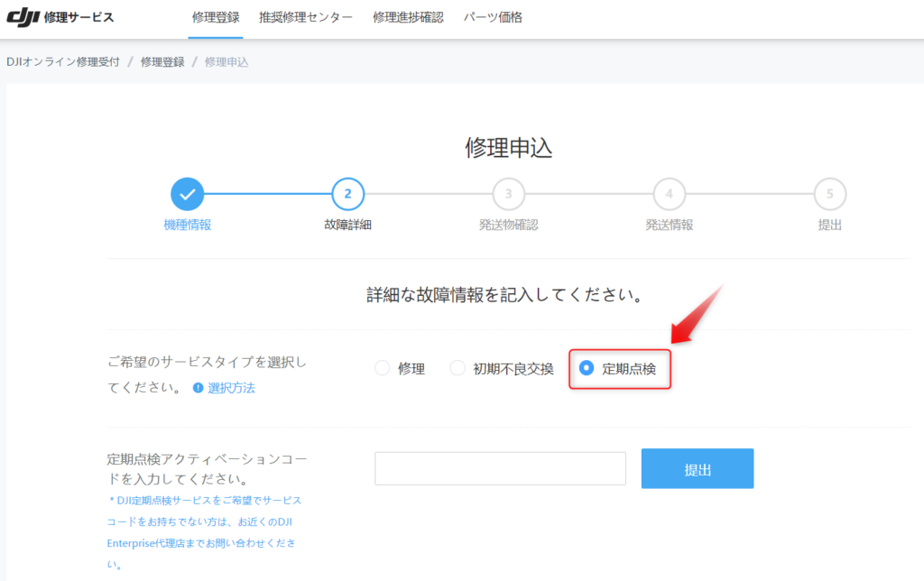
Task: Click the 機種情報 step label
Action: [x=187, y=225]
